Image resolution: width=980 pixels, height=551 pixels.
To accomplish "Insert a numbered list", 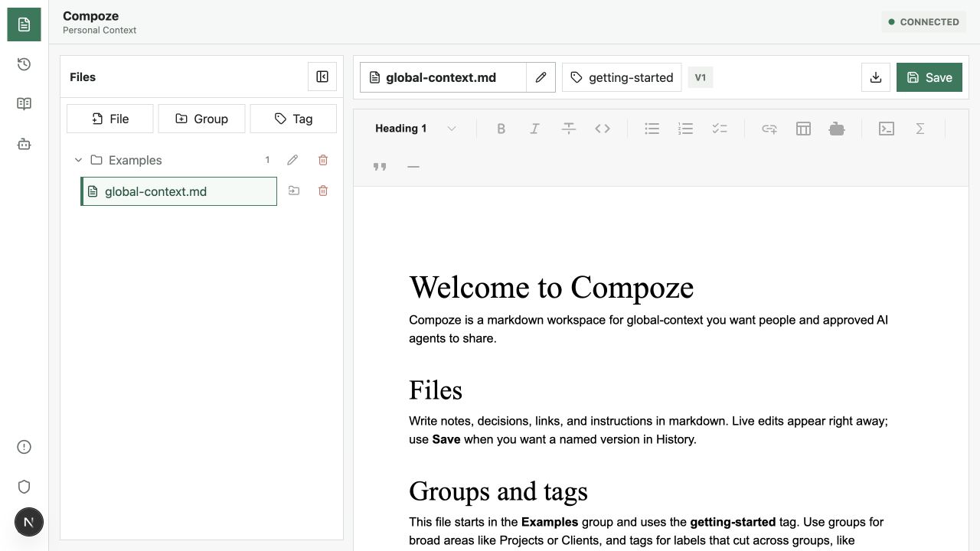I will tap(685, 129).
